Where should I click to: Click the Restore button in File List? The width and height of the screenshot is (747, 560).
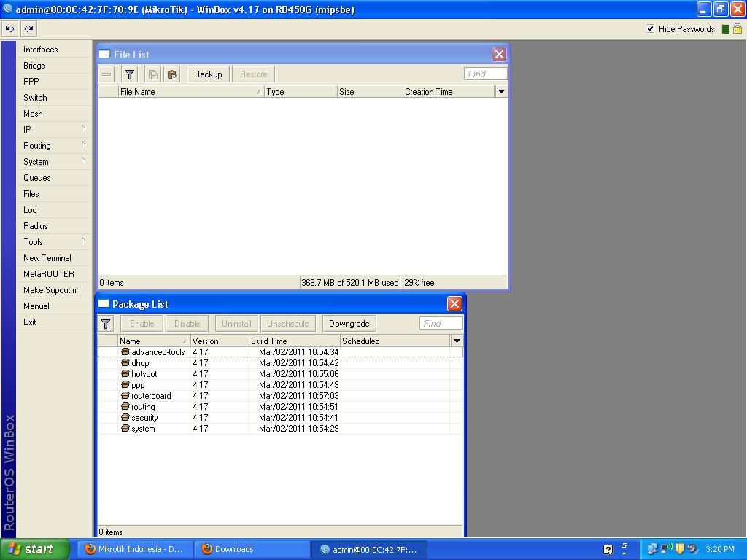[253, 74]
